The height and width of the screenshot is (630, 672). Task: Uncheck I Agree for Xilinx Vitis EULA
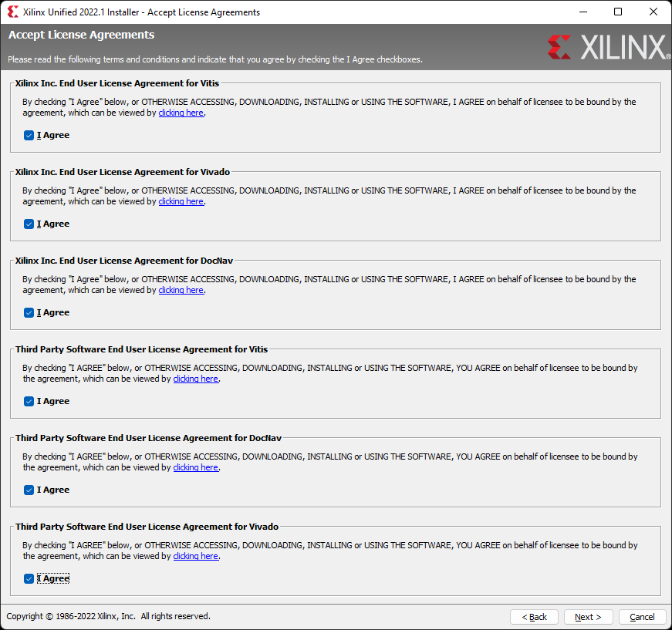coord(29,136)
